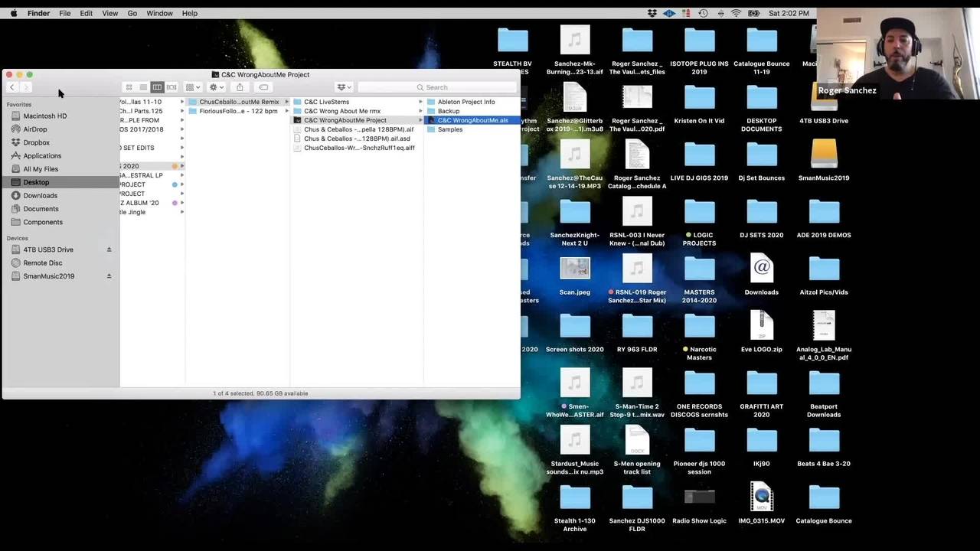
Task: Switch Finder to list view
Action: click(x=143, y=87)
